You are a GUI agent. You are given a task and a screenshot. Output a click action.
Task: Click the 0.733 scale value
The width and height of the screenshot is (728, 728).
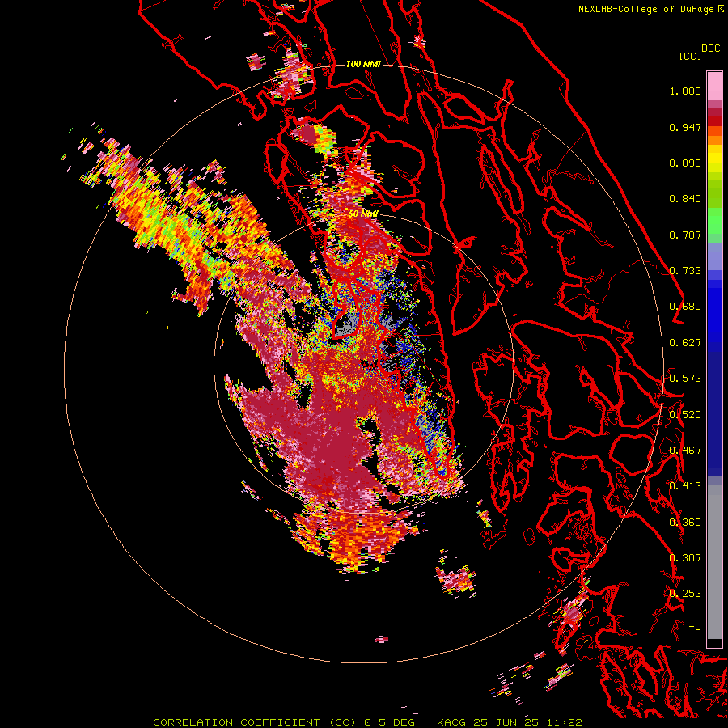[x=685, y=271]
